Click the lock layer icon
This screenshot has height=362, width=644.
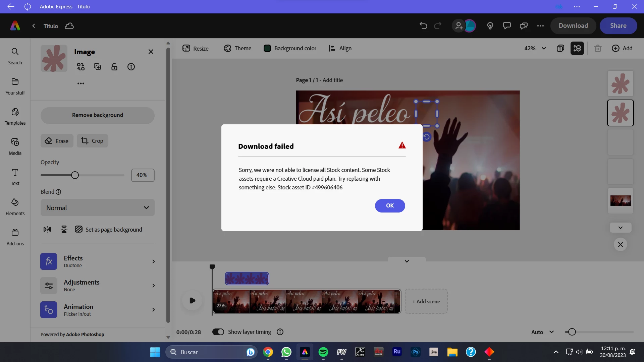point(114,67)
